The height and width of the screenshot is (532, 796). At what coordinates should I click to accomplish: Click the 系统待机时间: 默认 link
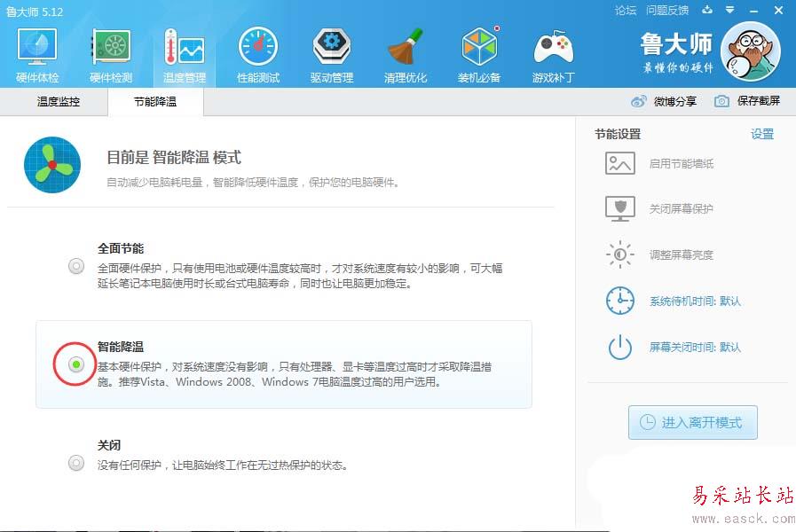[695, 301]
